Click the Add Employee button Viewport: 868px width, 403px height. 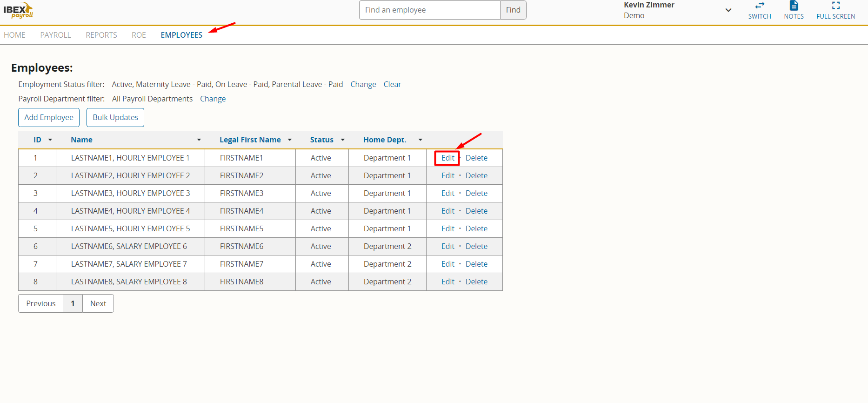[49, 117]
